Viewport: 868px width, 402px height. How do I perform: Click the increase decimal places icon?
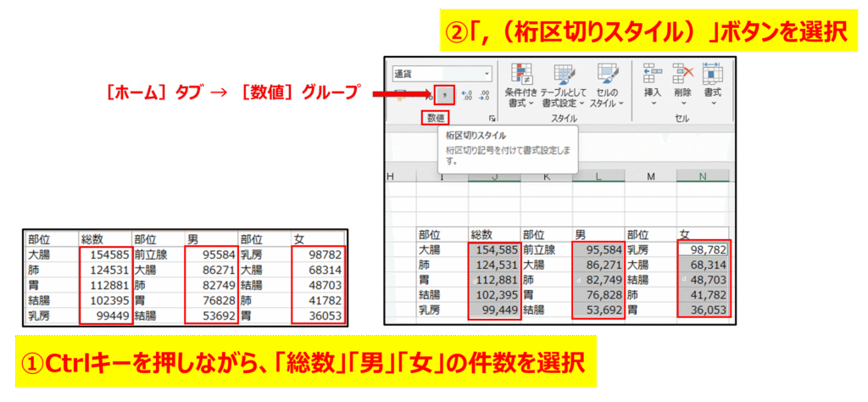466,94
